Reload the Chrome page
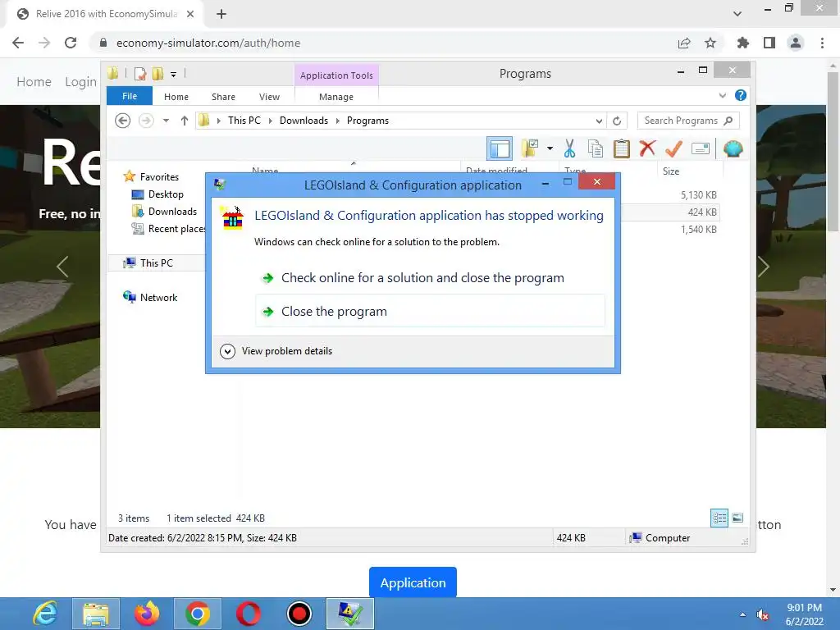Viewport: 840px width, 630px height. click(x=71, y=43)
